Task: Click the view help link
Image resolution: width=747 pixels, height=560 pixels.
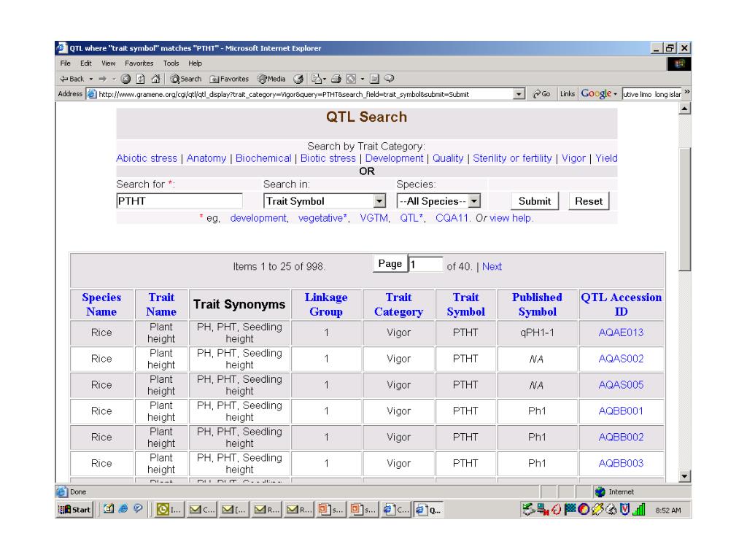Action: [511, 218]
